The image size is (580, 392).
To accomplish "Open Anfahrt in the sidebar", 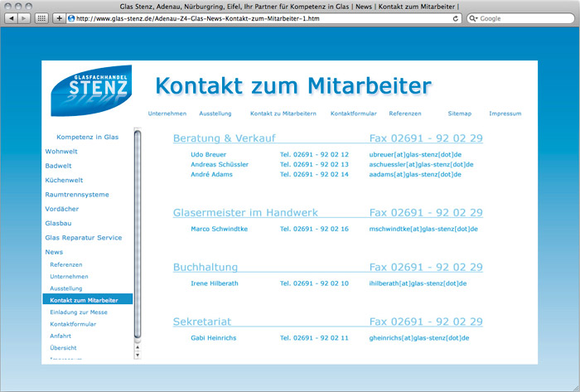I will [x=60, y=336].
